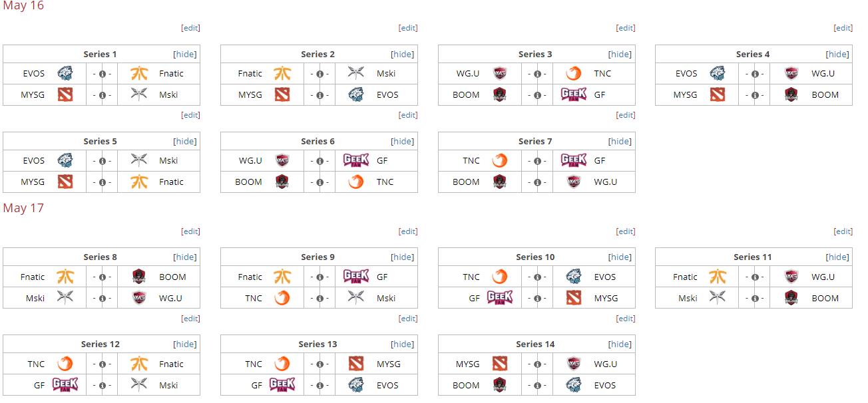This screenshot has width=868, height=403.
Task: Open match info icon for WG.U vs TNC in Series 3
Action: [x=537, y=74]
